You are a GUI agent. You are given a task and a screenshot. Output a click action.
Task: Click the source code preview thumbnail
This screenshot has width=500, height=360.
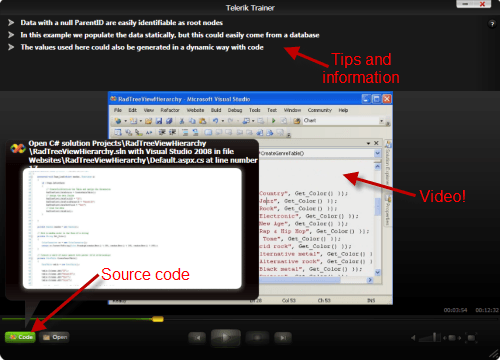[132, 228]
